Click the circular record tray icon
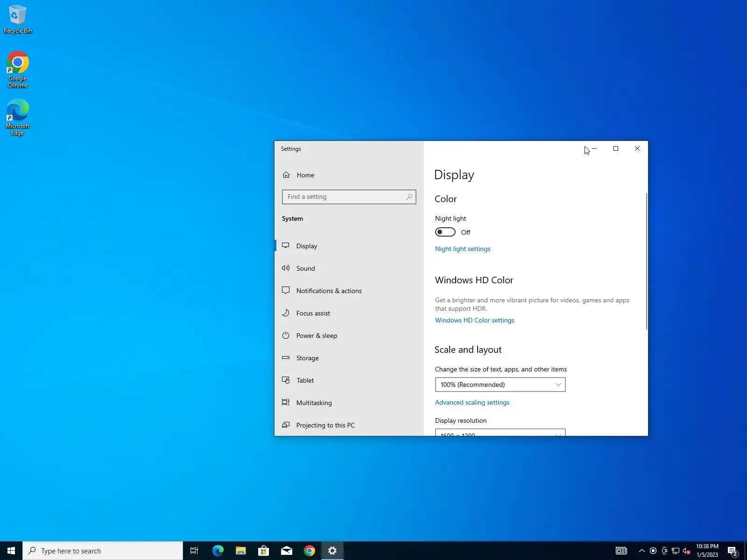Image resolution: width=747 pixels, height=560 pixels. [x=653, y=551]
